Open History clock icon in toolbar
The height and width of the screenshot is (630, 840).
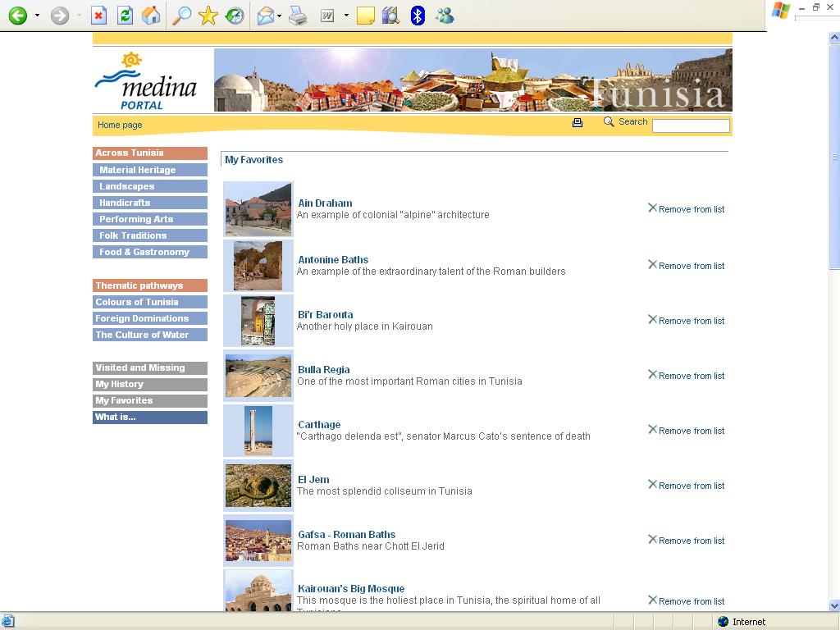click(x=234, y=16)
